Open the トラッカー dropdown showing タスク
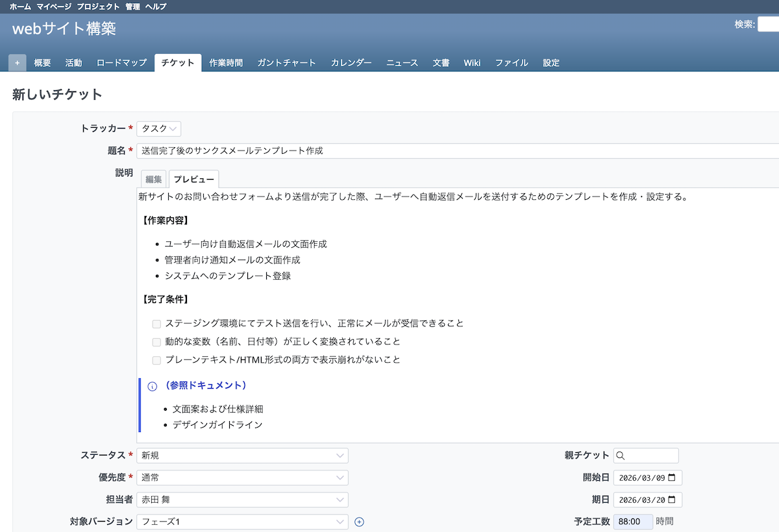The width and height of the screenshot is (779, 532). (x=158, y=128)
